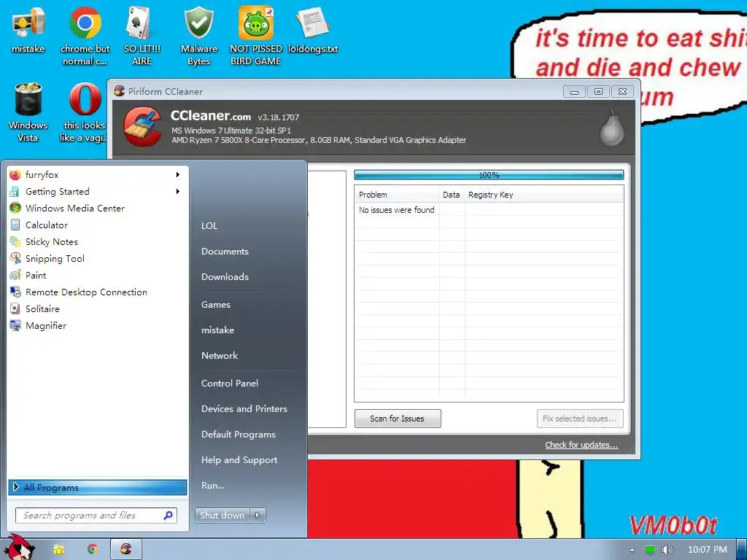
Task: Click the 100% progress bar
Action: pyautogui.click(x=489, y=175)
